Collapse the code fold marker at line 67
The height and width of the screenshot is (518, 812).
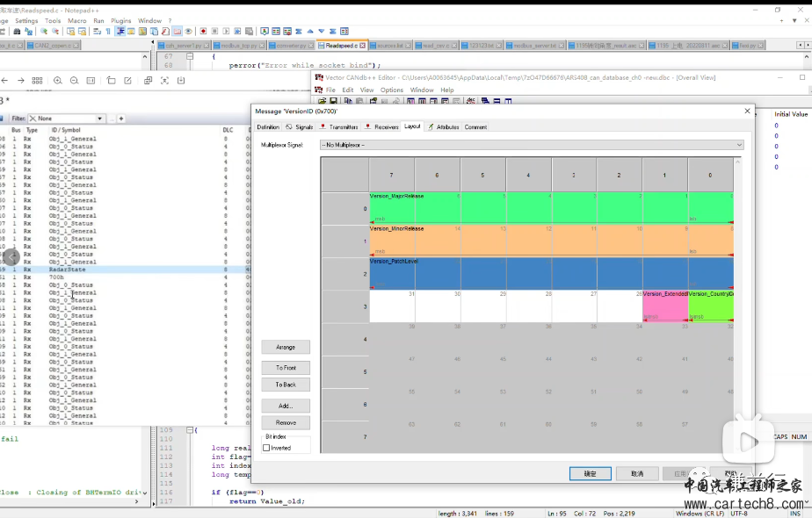(x=190, y=56)
